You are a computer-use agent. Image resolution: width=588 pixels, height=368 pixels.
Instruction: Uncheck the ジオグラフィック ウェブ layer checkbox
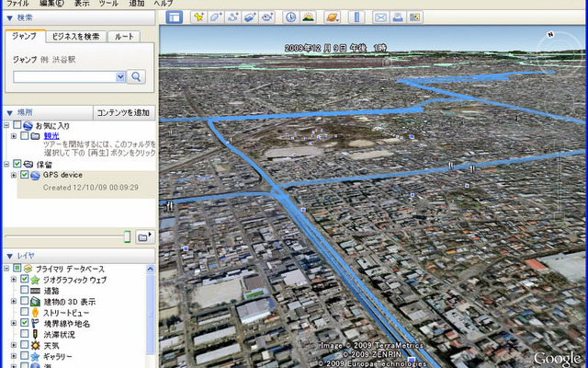coord(25,279)
